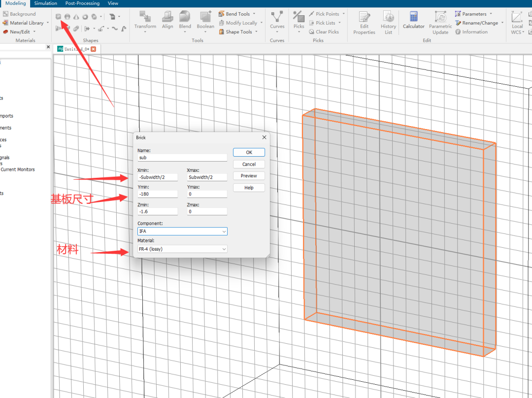Expand the Bend Tools menu
Screen dimensions: 532x398
tap(254, 14)
